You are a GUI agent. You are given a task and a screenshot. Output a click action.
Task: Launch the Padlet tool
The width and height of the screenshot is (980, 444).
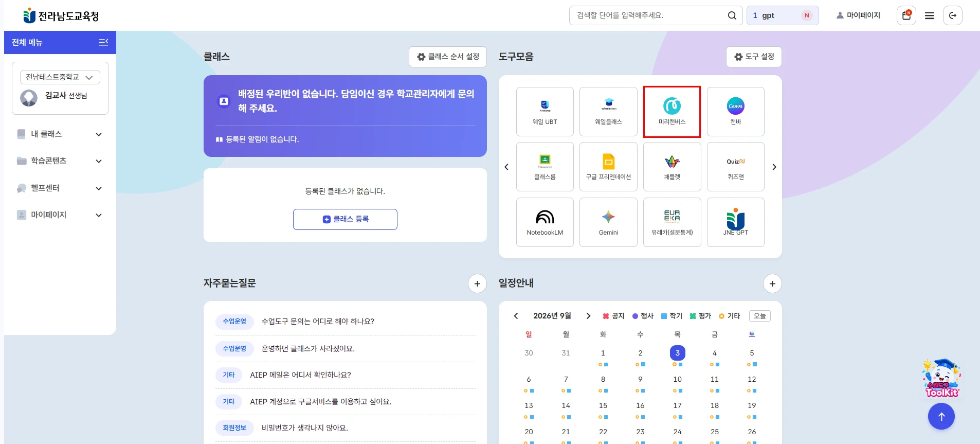coord(672,167)
